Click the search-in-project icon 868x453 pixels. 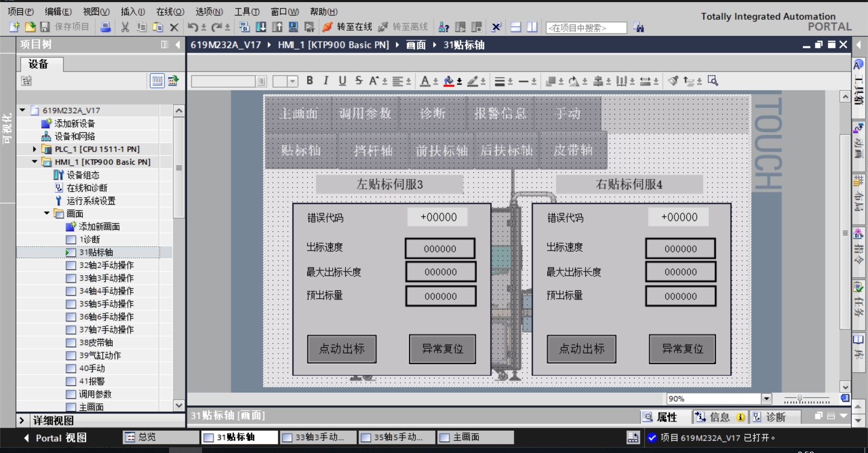click(x=638, y=28)
